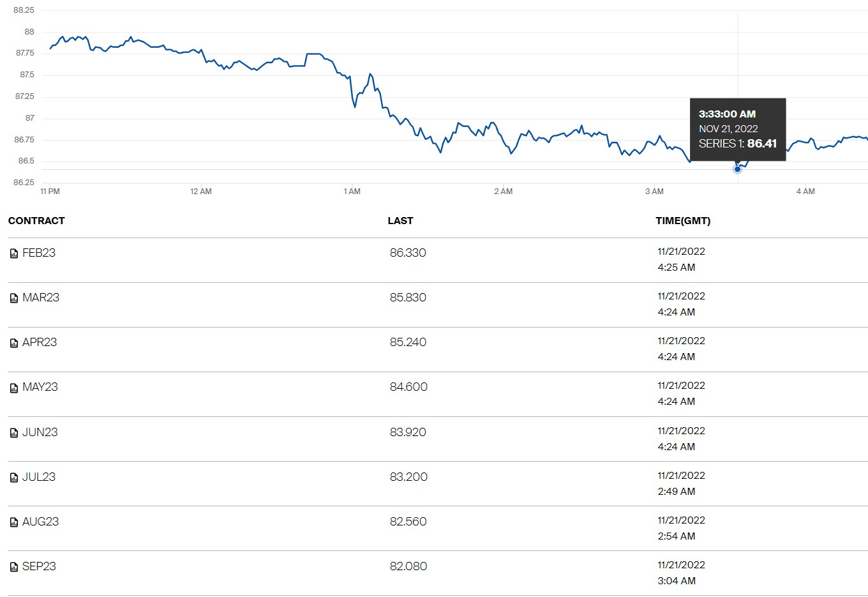Click the SEP23 contract name

(x=39, y=566)
